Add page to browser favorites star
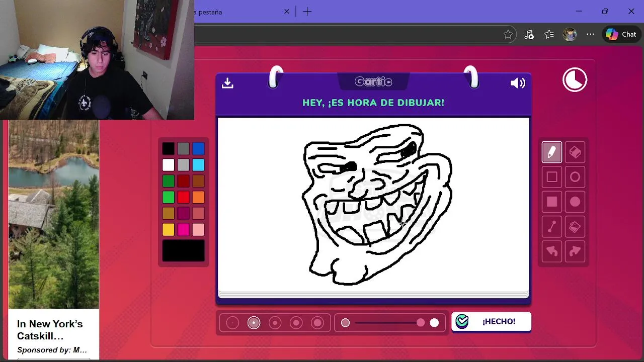The width and height of the screenshot is (644, 362). (508, 34)
